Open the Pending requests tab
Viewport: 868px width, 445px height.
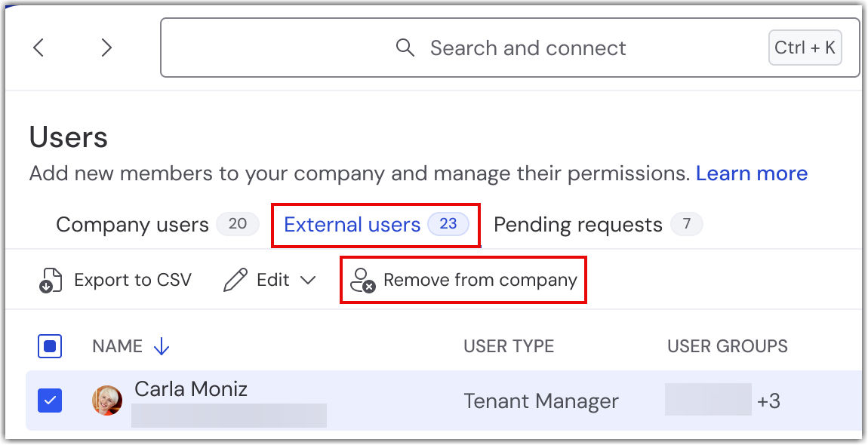coord(577,225)
